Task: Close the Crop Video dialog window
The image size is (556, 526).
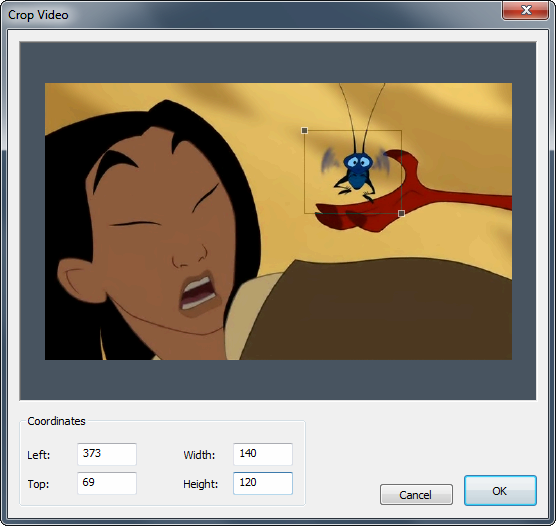Action: [526, 10]
